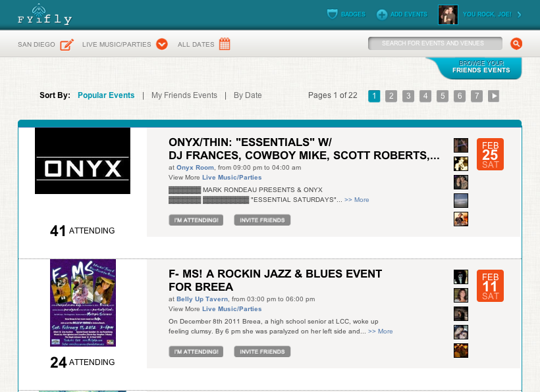Click the next page arrow
540x392 pixels.
coord(493,96)
